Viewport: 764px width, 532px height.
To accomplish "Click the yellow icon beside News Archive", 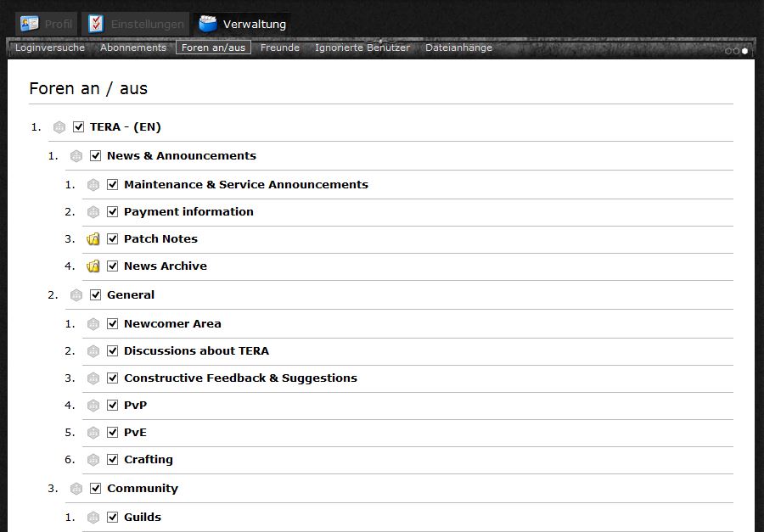I will pos(93,266).
